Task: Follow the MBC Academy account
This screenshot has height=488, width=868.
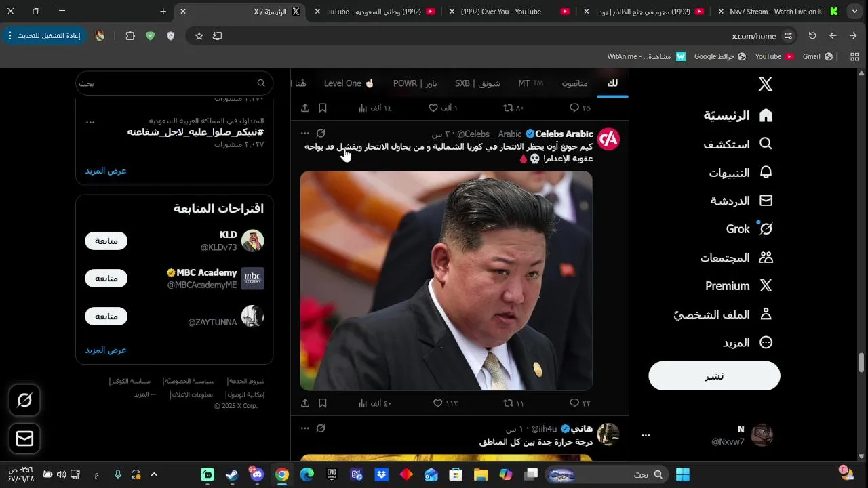Action: (x=106, y=279)
